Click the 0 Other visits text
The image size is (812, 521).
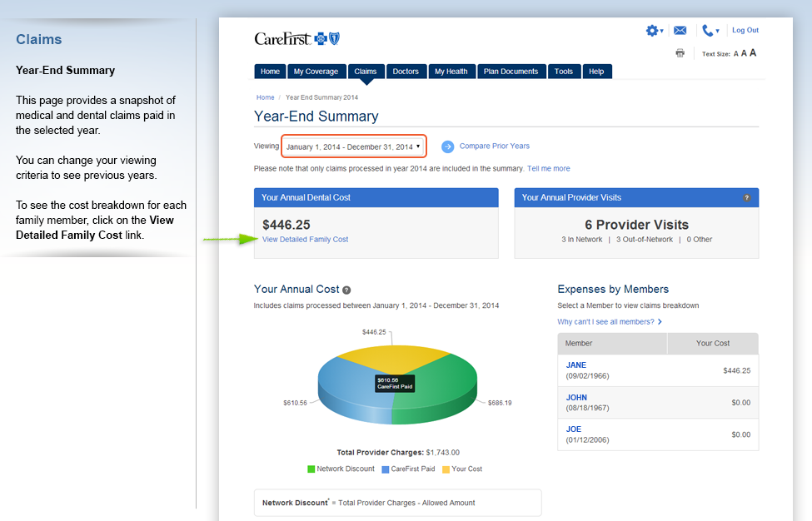(700, 240)
